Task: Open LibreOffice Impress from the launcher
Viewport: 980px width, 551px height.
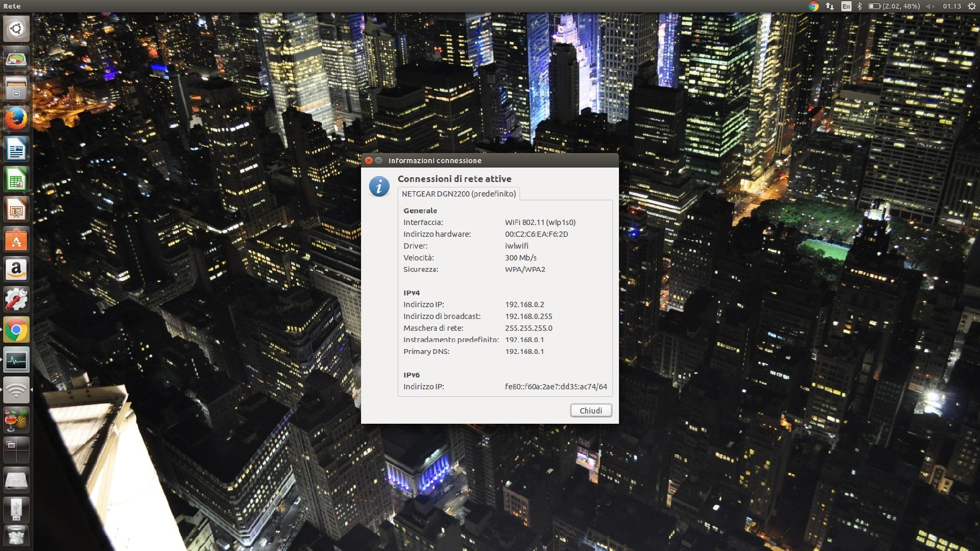Action: [16, 209]
